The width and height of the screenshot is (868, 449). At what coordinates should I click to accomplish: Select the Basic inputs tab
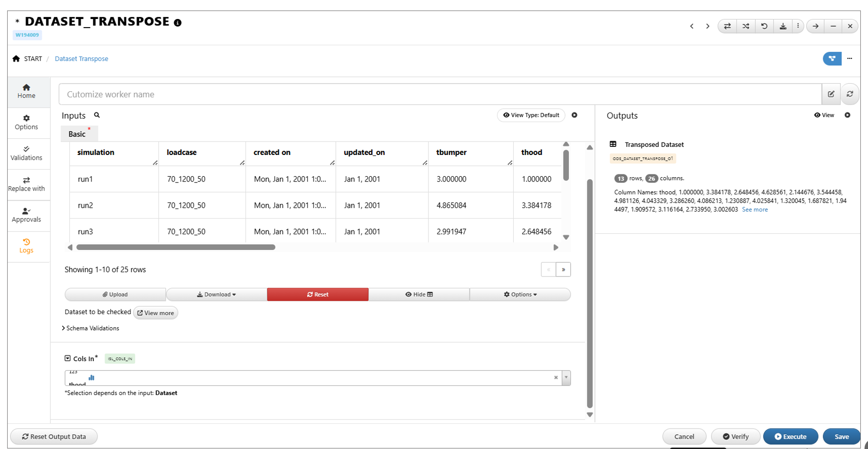click(78, 134)
